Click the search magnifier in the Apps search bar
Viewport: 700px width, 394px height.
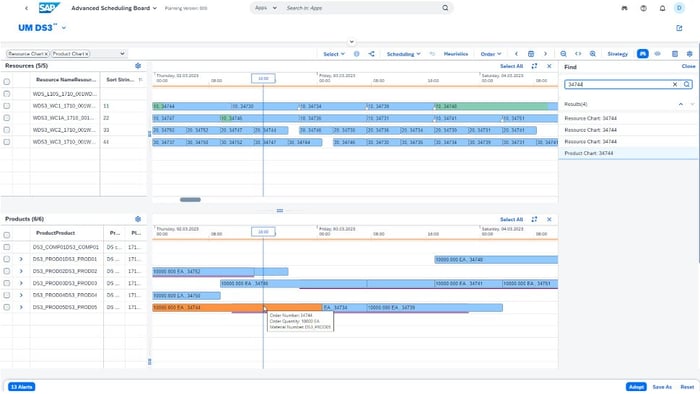click(x=445, y=8)
